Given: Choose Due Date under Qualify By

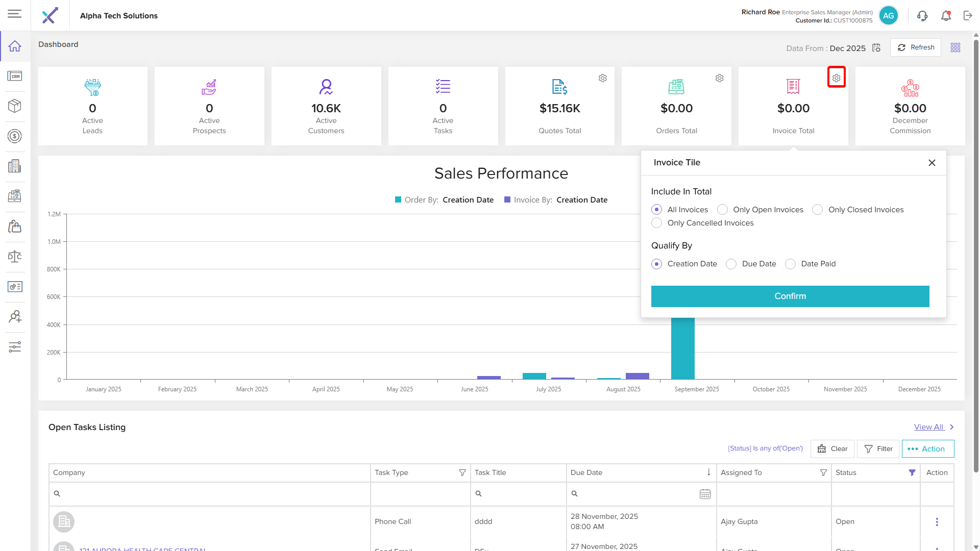Looking at the screenshot, I should (x=731, y=264).
